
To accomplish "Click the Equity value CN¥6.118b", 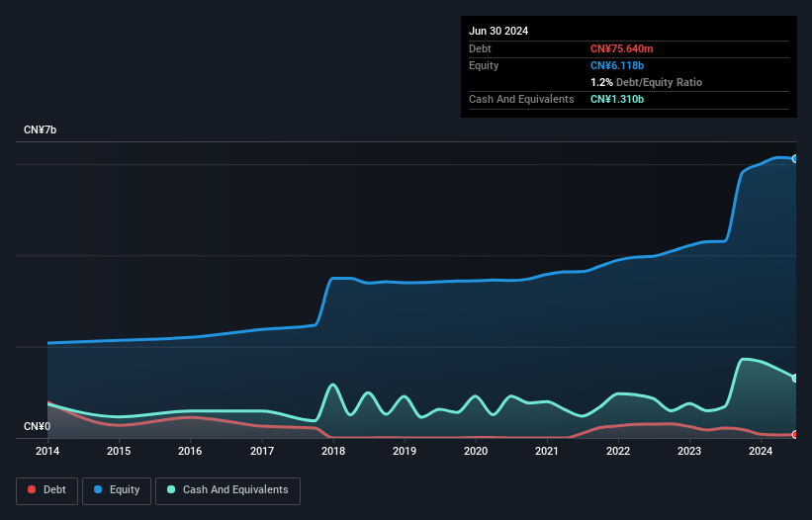I will tap(617, 65).
